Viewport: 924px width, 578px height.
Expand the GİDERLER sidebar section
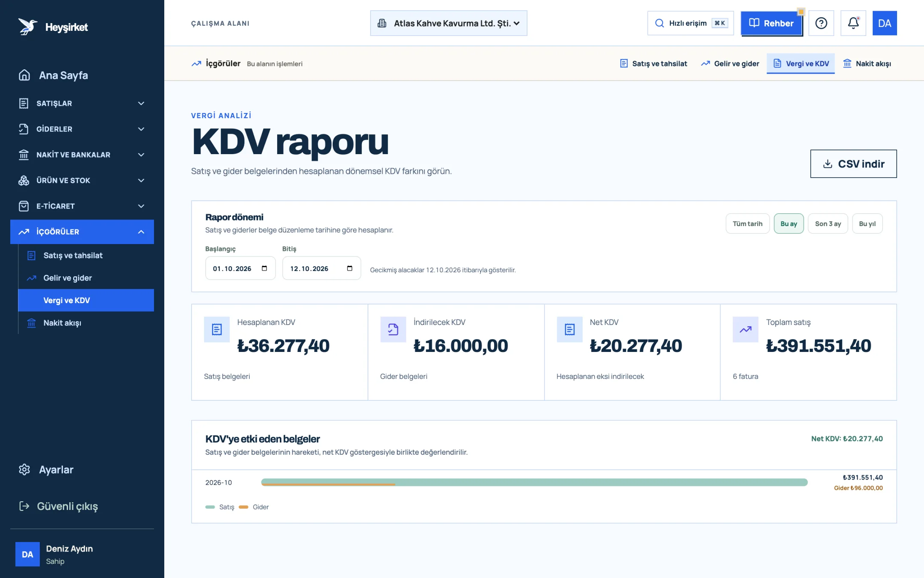tap(82, 129)
